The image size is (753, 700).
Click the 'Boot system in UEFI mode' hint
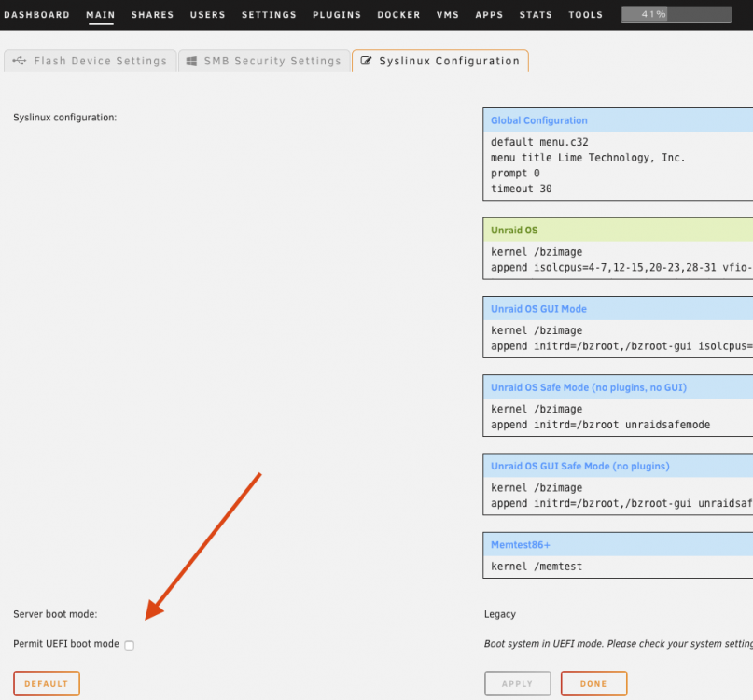pos(619,644)
